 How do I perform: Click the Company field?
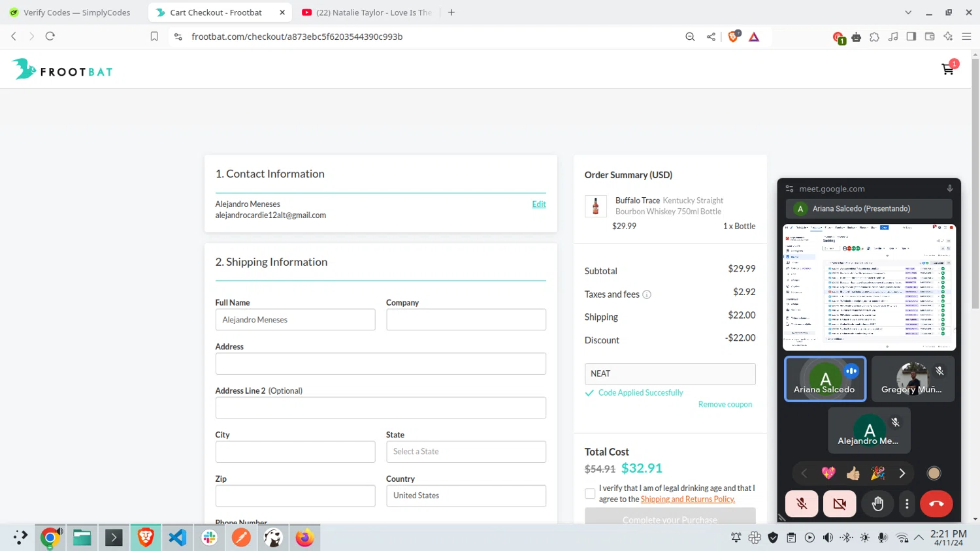tap(466, 320)
